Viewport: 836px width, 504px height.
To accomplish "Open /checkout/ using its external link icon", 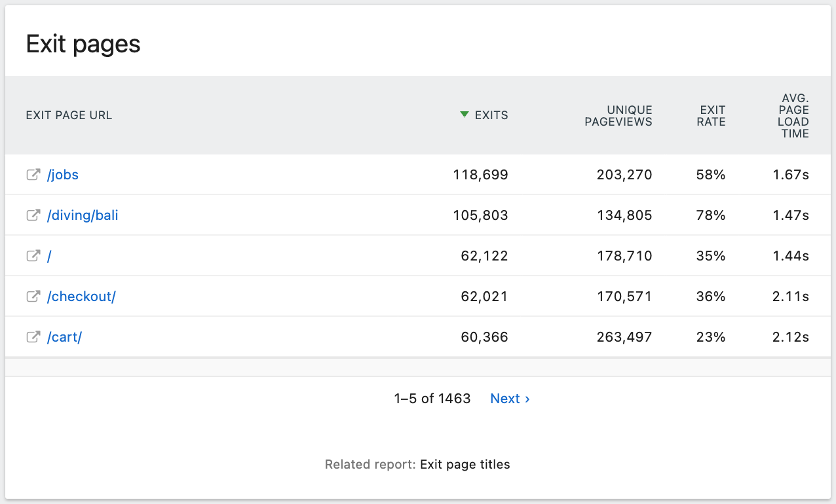I will (33, 296).
